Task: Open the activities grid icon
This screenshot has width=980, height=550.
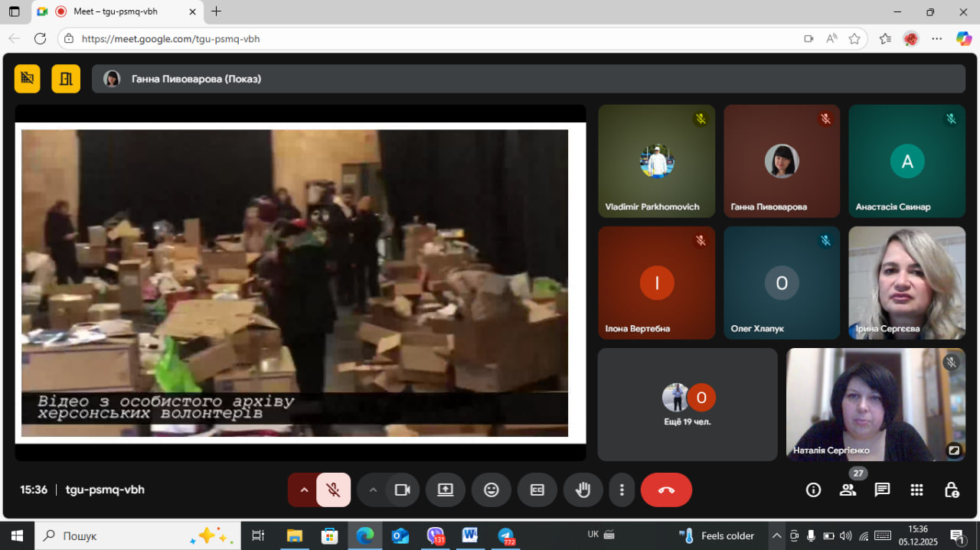Action: (916, 490)
